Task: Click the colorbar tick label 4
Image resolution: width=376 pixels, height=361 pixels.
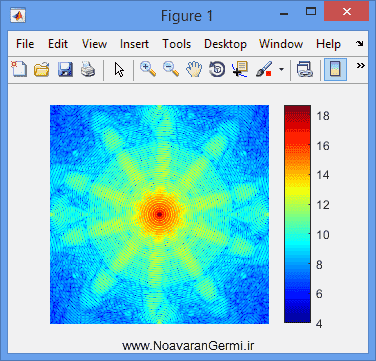Action: tap(319, 324)
